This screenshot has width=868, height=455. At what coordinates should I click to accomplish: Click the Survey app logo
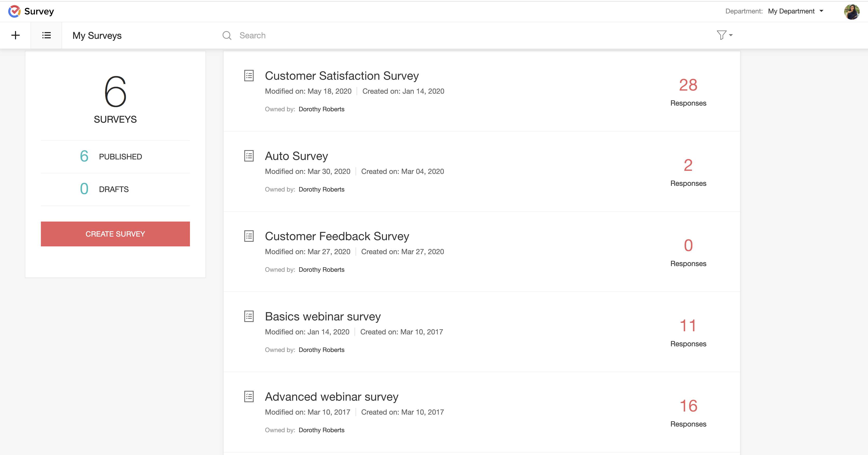[14, 11]
